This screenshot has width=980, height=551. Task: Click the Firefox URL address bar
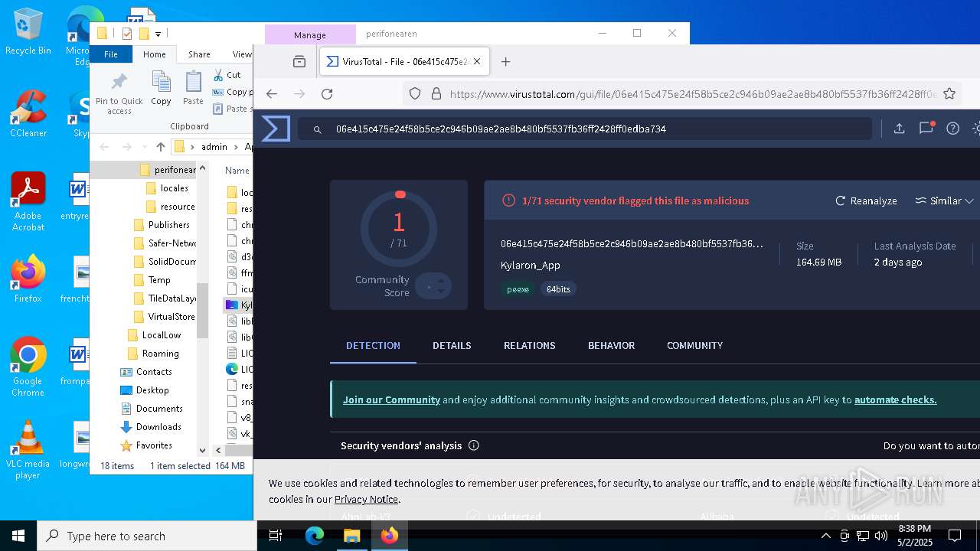pos(681,93)
